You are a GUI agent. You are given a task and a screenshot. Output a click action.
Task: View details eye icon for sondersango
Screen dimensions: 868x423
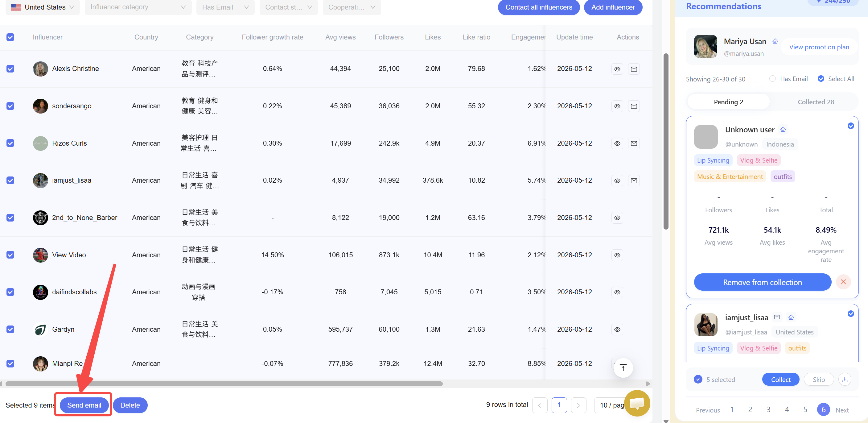(617, 106)
